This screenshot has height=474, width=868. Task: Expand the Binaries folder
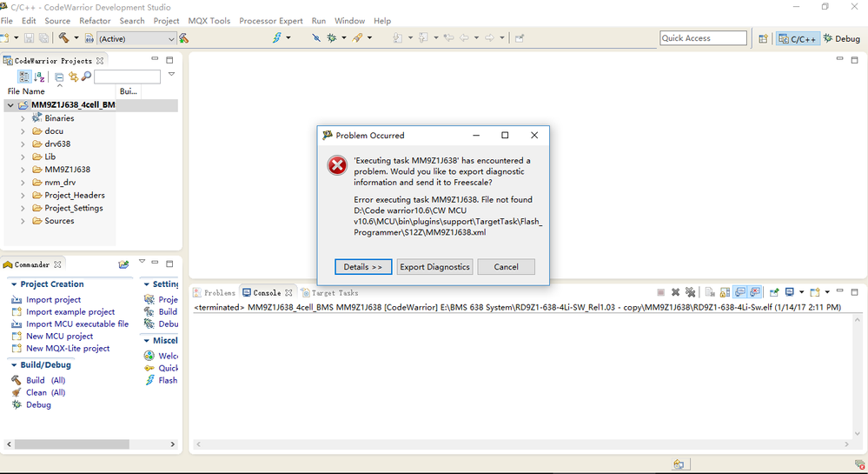click(x=23, y=118)
